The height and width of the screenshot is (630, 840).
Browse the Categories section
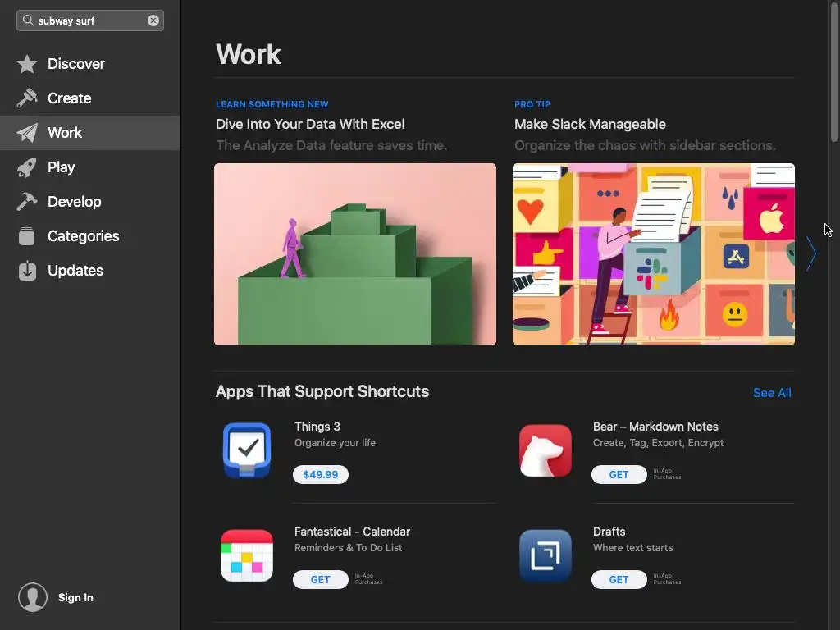tap(90, 236)
